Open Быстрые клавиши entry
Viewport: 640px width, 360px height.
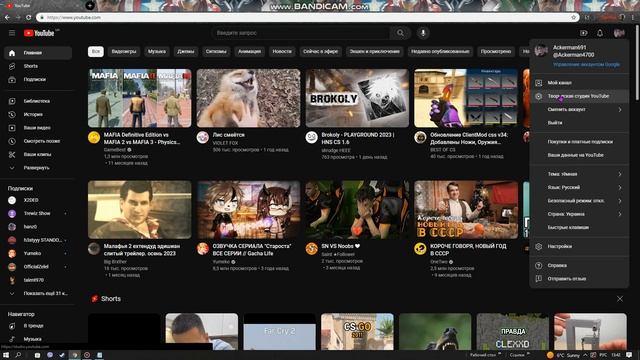click(x=579, y=227)
